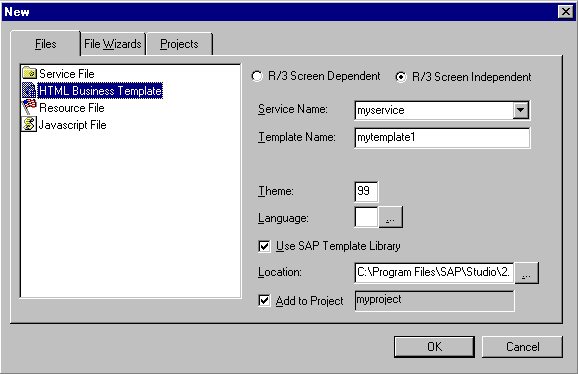Click the Resource File flag icon
Screen dimensions: 578x374
tap(29, 107)
